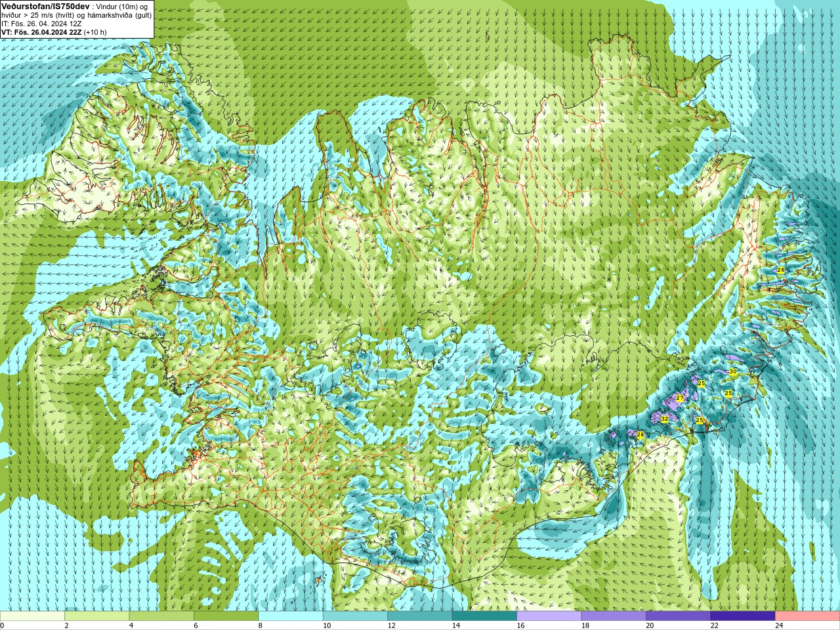Click the legend tick label 12
This screenshot has width=840, height=630.
click(391, 625)
